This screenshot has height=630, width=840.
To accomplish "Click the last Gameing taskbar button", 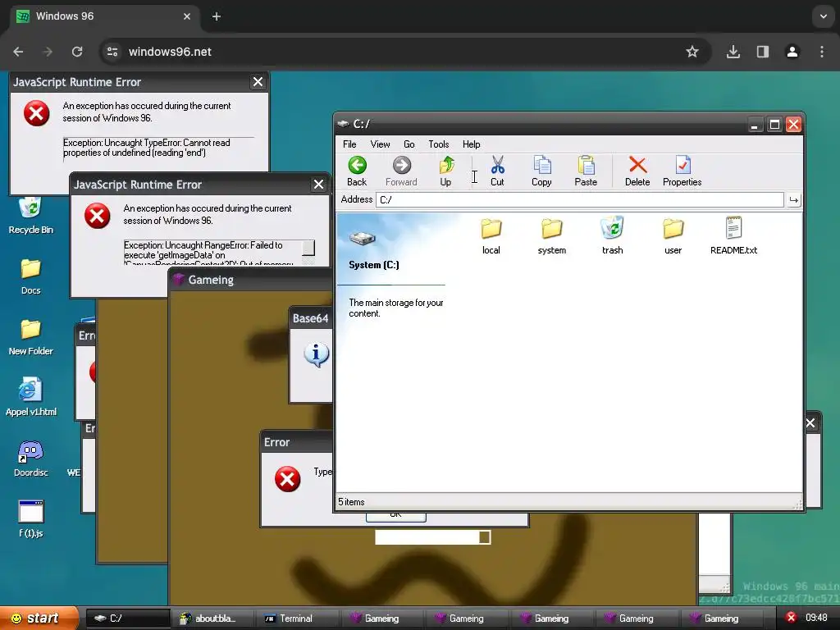I will 721,619.
